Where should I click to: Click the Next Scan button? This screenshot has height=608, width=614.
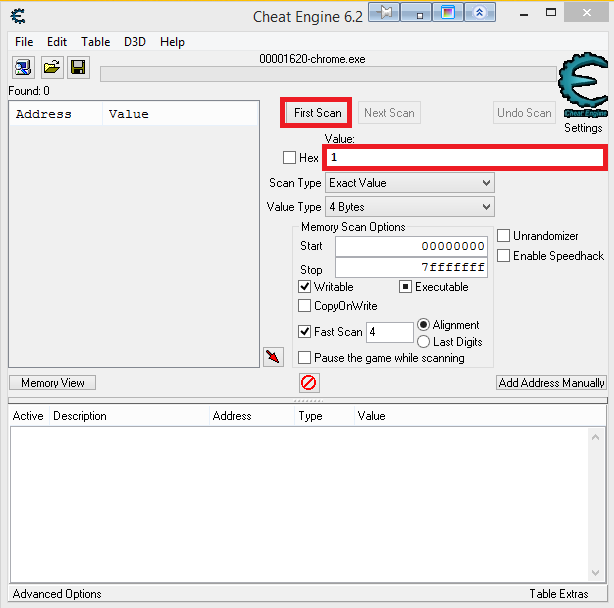pos(389,113)
